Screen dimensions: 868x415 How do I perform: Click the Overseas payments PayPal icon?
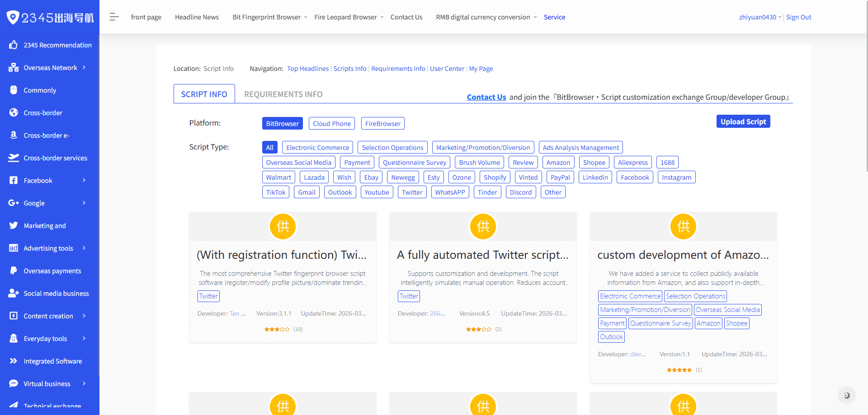14,271
